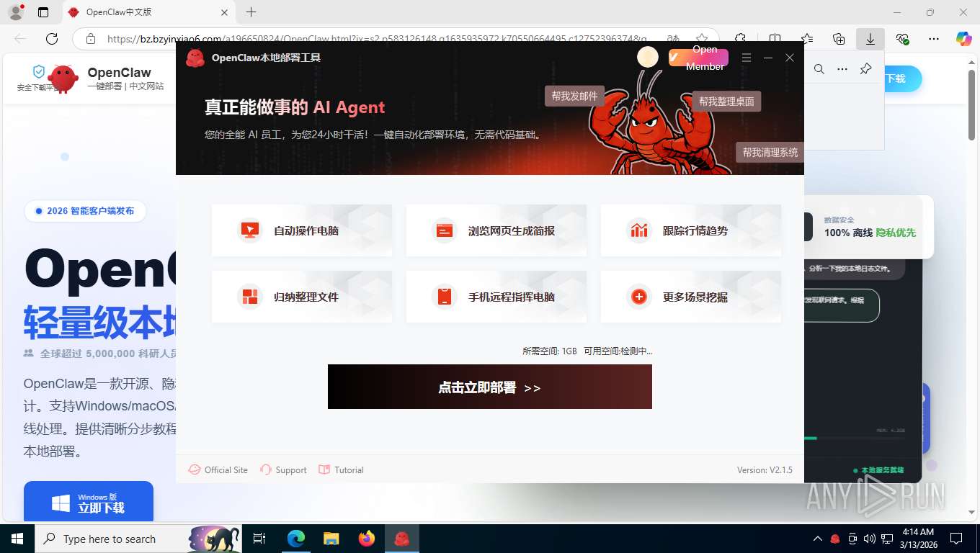The width and height of the screenshot is (980, 553).
Task: Open Edge Downloads icon
Action: tap(870, 39)
